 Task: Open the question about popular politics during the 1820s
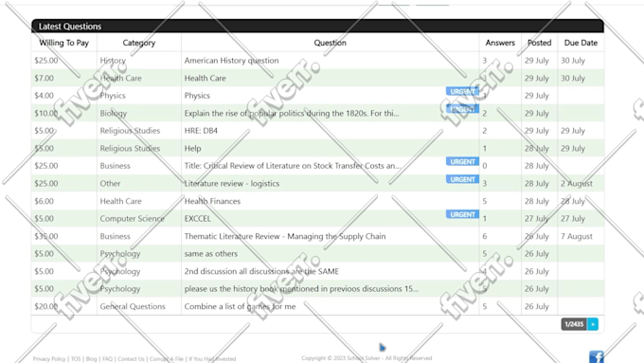coord(292,113)
